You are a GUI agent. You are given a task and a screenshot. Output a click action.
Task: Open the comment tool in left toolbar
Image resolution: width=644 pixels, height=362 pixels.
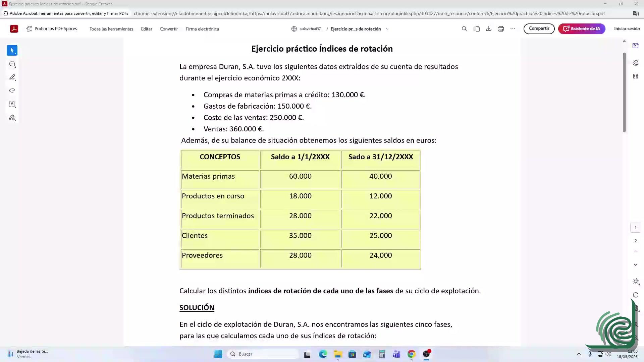(x=12, y=64)
